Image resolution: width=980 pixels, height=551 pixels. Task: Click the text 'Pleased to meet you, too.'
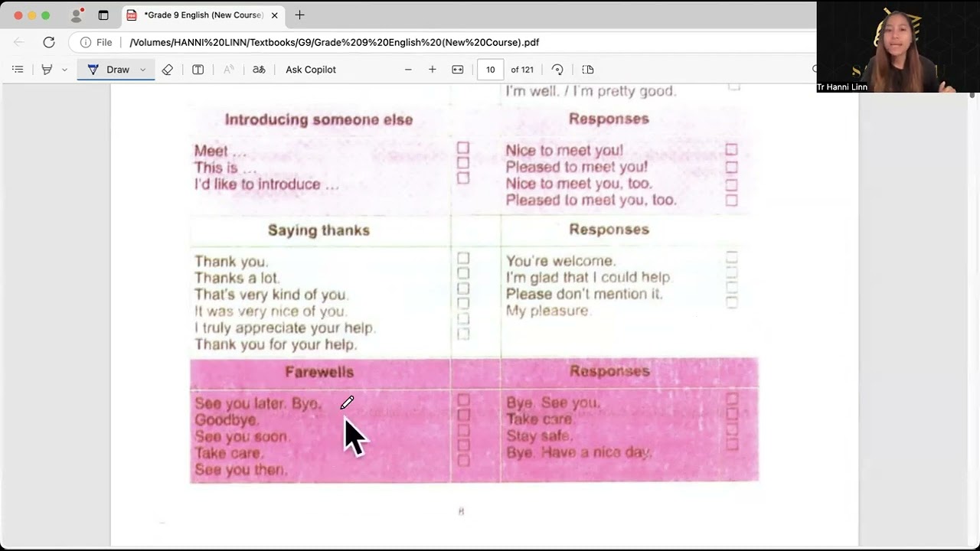point(591,200)
